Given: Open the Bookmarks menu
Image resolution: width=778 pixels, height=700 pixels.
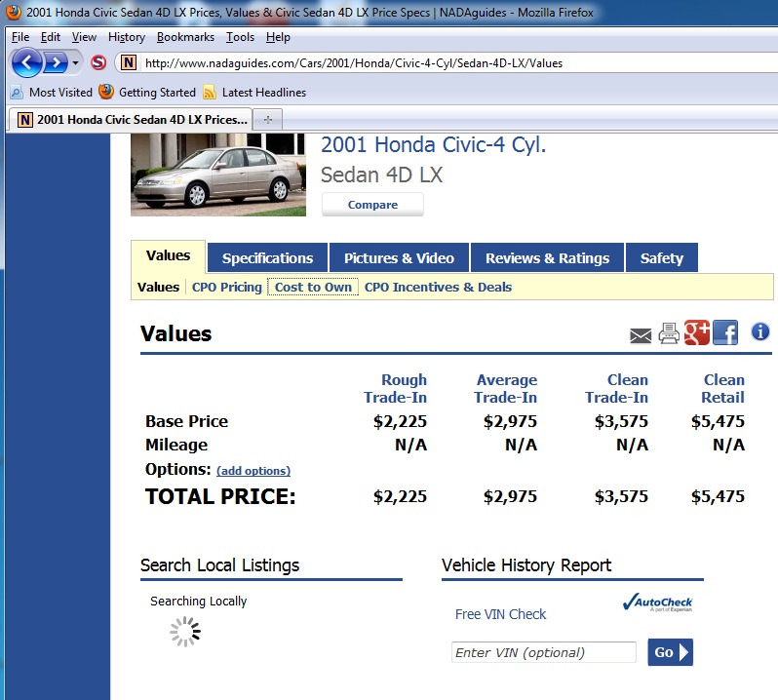Looking at the screenshot, I should click(x=185, y=37).
